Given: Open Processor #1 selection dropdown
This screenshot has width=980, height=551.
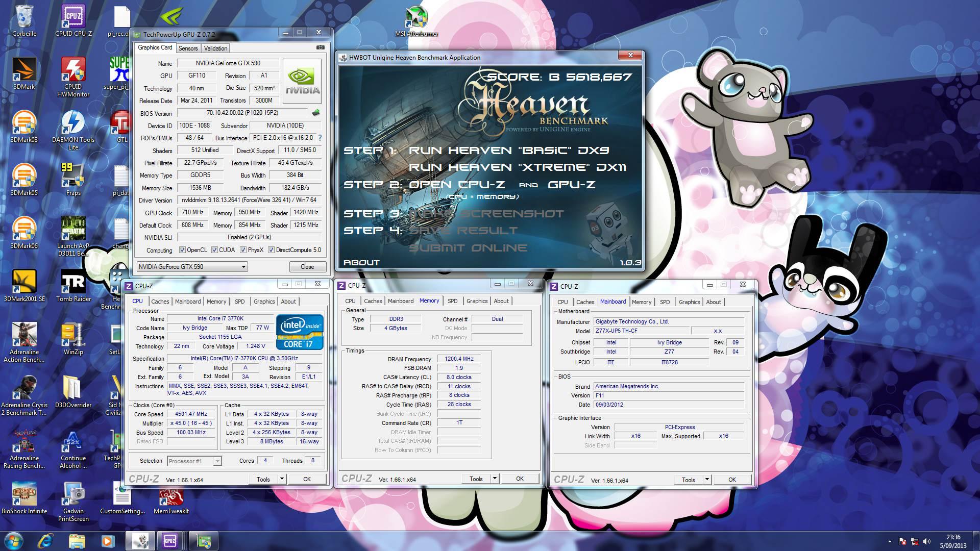Looking at the screenshot, I should click(x=194, y=461).
